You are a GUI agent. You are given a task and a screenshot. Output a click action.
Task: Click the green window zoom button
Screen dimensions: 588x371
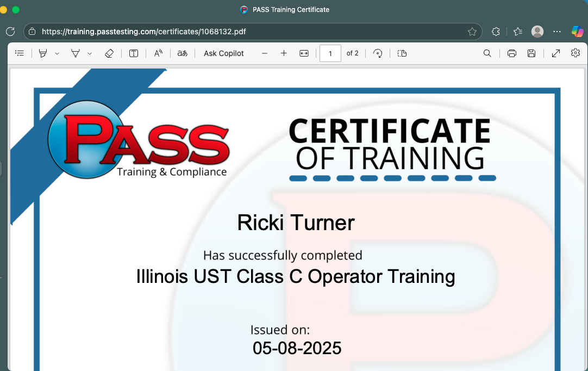[x=16, y=10]
